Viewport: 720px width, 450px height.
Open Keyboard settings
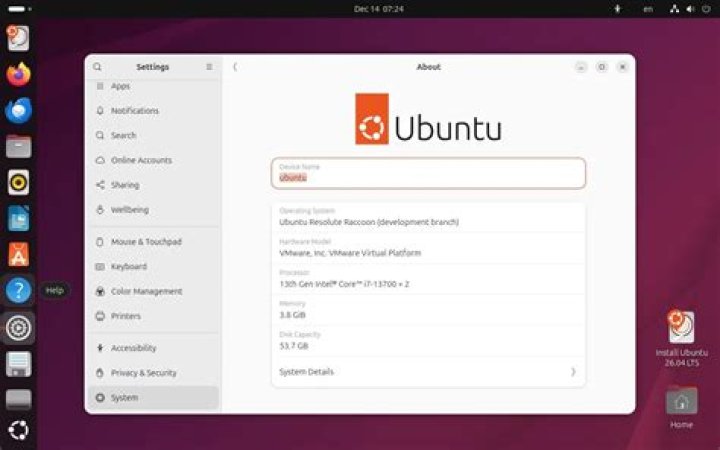[153, 266]
